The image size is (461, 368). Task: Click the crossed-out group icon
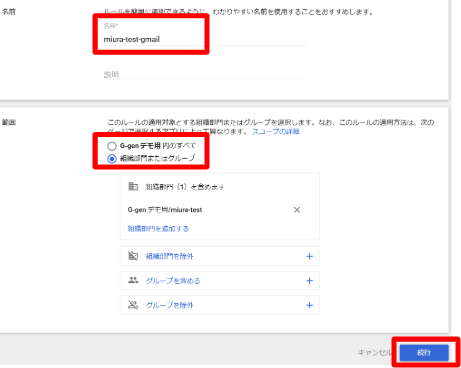tap(133, 305)
